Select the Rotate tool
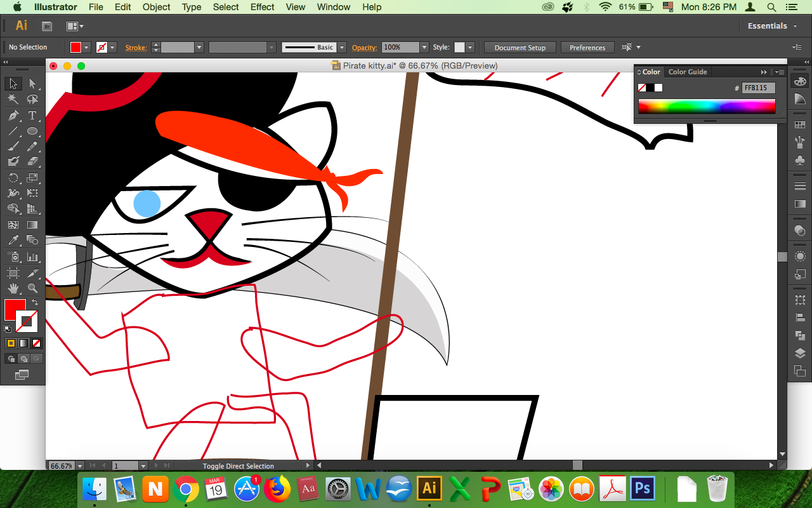This screenshot has width=812, height=508. point(13,178)
